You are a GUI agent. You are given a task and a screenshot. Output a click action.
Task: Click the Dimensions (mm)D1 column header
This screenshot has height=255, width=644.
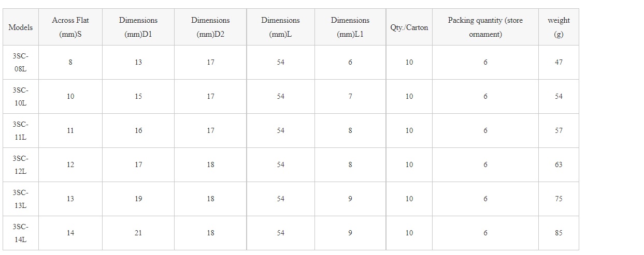point(138,27)
